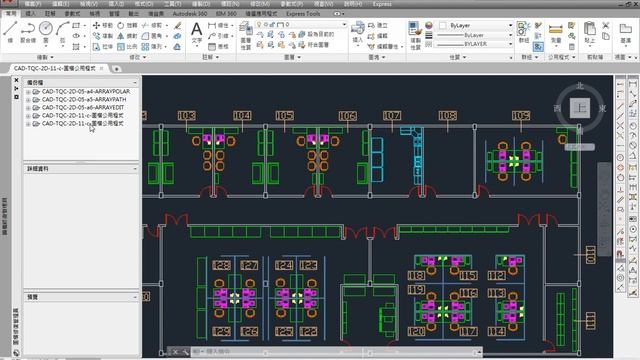Choose the Mirror (鏡射) command

tap(127, 36)
